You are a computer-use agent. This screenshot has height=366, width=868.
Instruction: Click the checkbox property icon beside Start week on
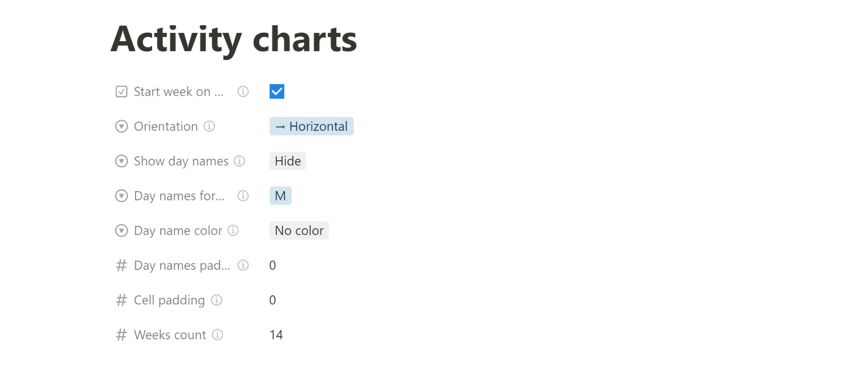pyautogui.click(x=121, y=91)
